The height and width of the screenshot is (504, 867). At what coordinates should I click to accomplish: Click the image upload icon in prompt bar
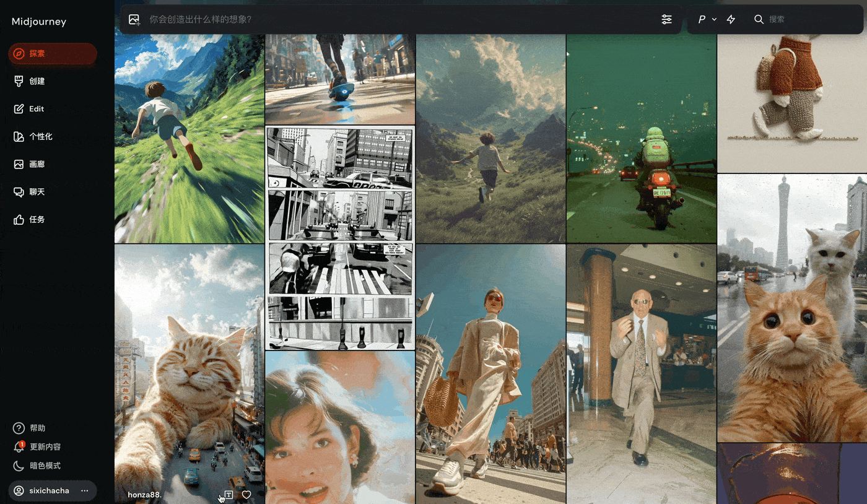coord(134,20)
